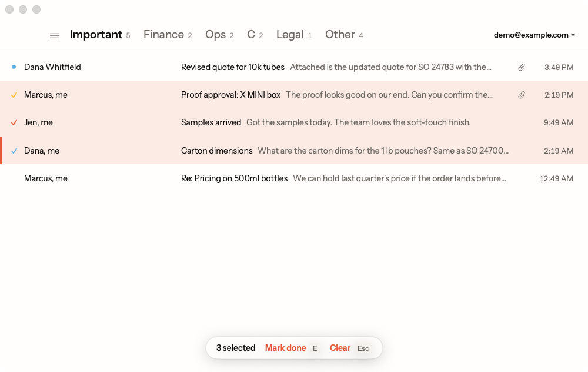Click the preview "What are the carton dims"

tap(383, 151)
